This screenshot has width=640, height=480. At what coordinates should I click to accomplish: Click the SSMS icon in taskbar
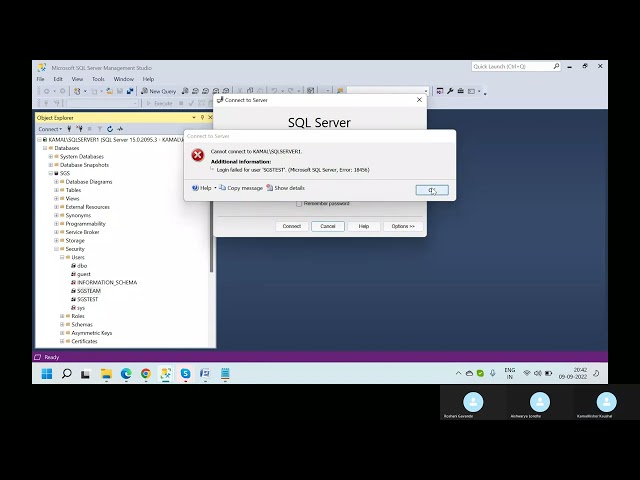click(166, 373)
